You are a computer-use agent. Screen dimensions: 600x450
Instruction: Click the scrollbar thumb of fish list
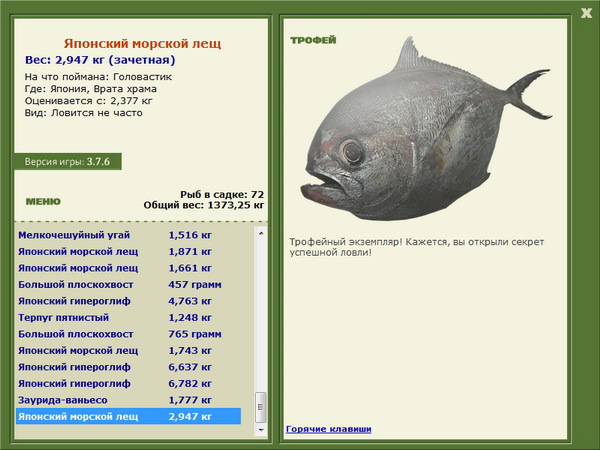[x=261, y=407]
